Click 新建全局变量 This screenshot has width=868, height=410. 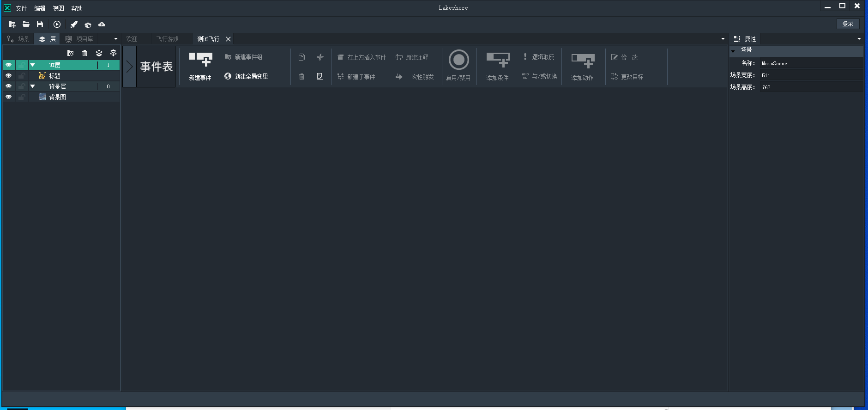click(x=246, y=76)
